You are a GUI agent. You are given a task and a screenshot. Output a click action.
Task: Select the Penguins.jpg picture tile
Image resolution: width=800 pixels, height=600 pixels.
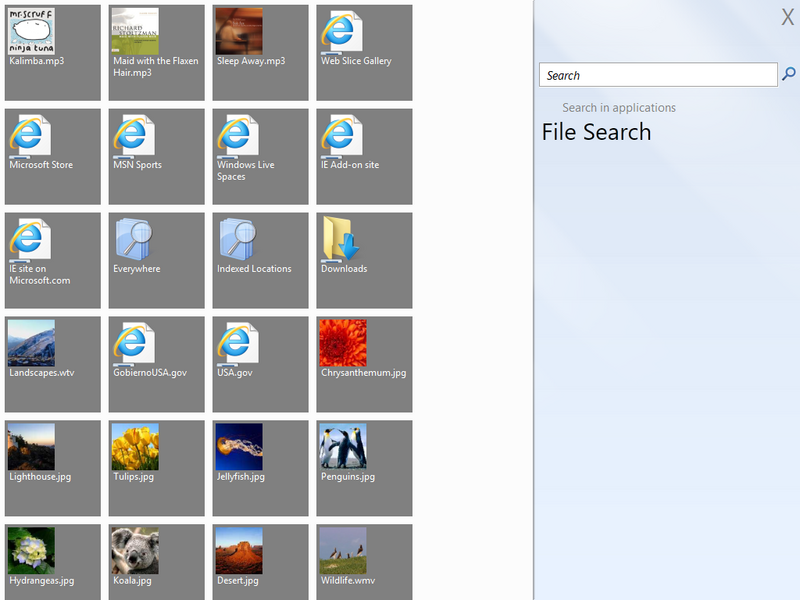tap(364, 468)
